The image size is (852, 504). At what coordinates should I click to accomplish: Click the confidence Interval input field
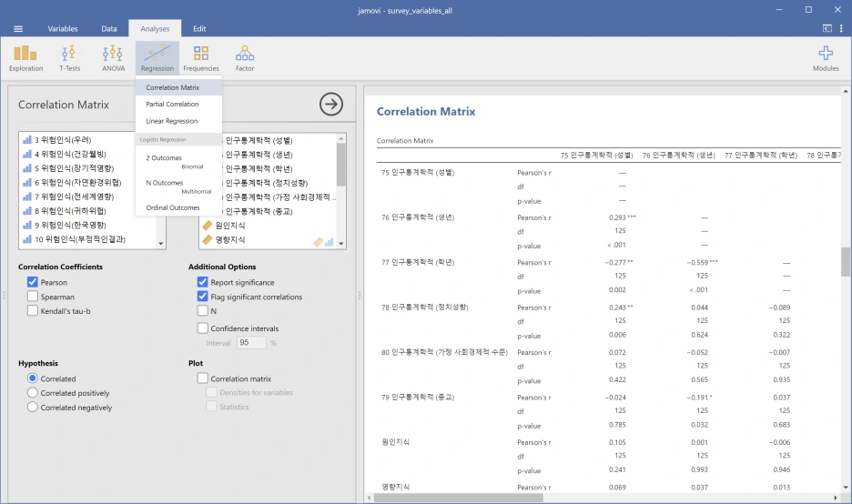point(251,343)
